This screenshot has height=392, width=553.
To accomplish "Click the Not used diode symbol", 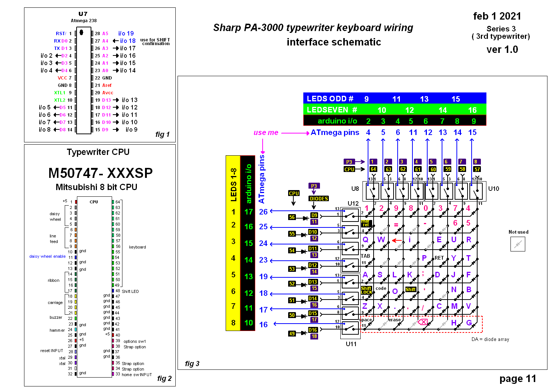I will pos(518,244).
